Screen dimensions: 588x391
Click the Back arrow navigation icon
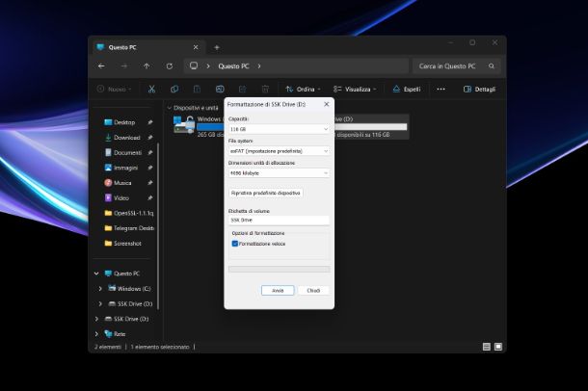102,66
